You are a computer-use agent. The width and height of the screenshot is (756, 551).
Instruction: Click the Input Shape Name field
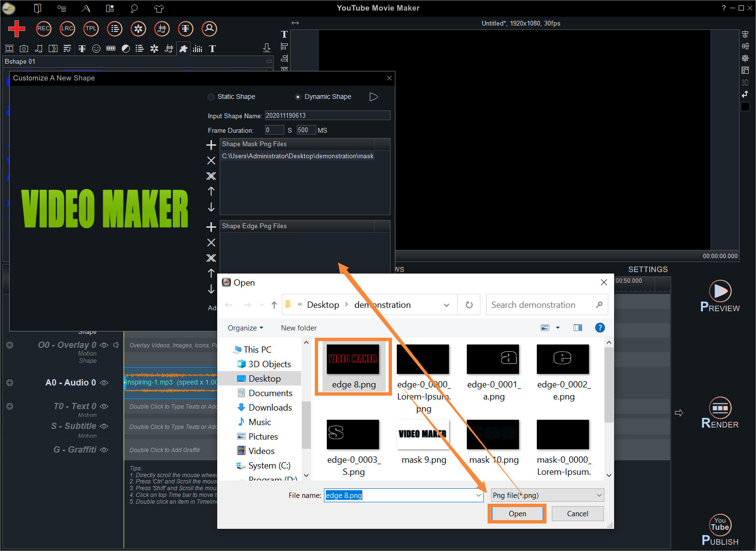click(327, 115)
